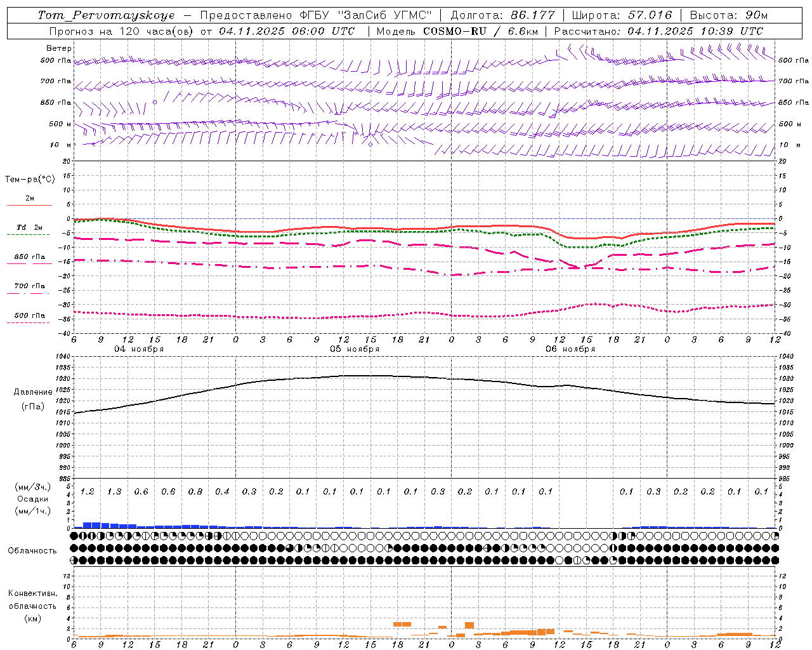Click the station title Tom_Pervomayskoye
Viewport: 812px width, 650px height.
point(106,15)
